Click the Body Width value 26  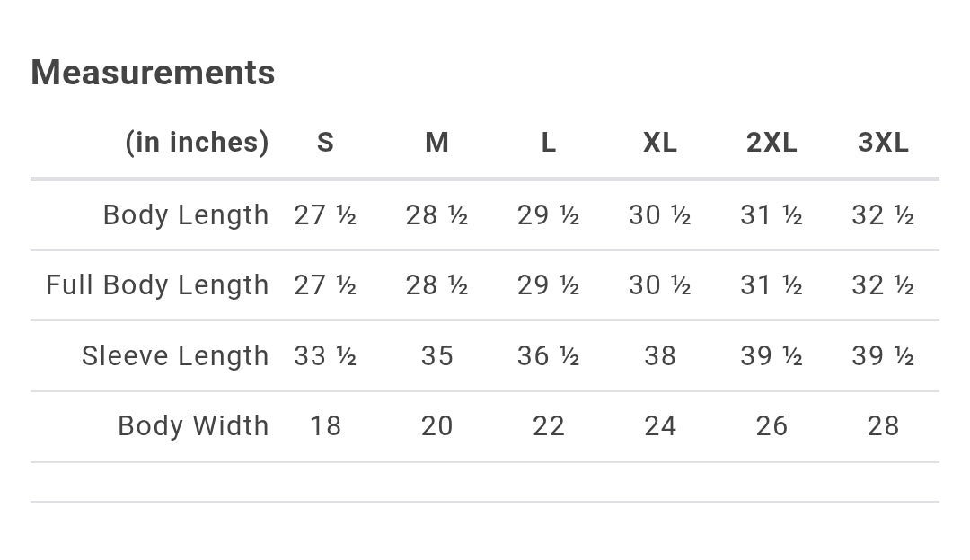[772, 426]
